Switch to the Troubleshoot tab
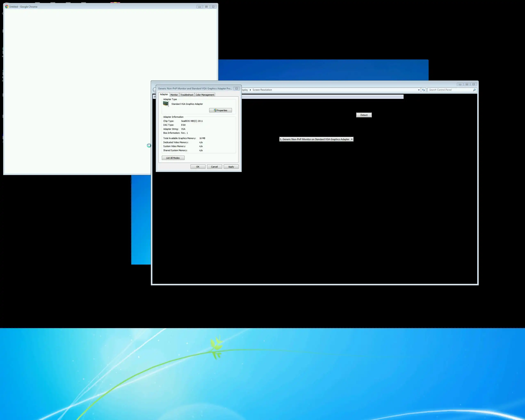The width and height of the screenshot is (525, 420). click(187, 95)
